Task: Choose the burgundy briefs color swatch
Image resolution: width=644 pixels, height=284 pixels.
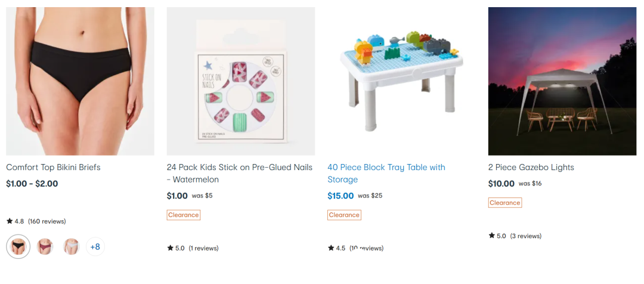Action: [x=45, y=246]
